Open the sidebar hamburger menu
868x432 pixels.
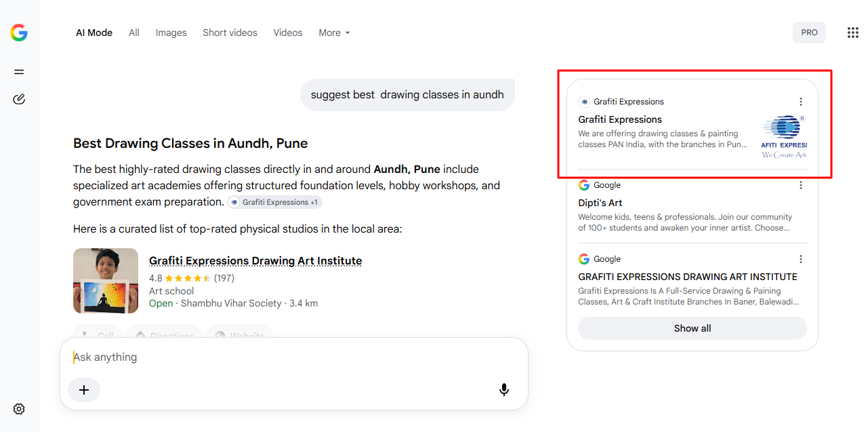point(19,72)
